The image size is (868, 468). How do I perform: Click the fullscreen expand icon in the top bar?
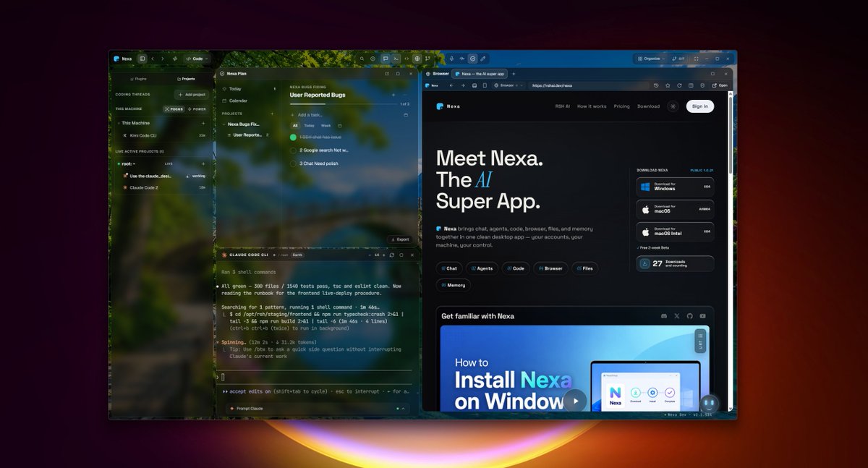[x=696, y=59]
